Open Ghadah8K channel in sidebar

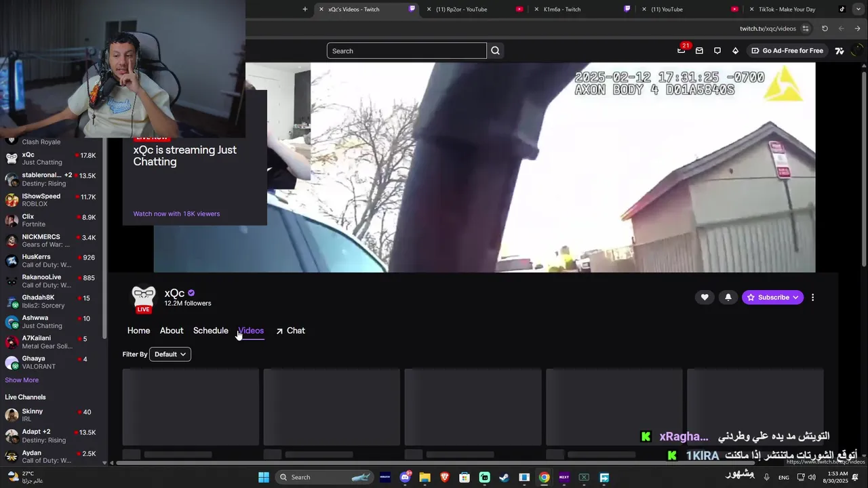(51, 301)
